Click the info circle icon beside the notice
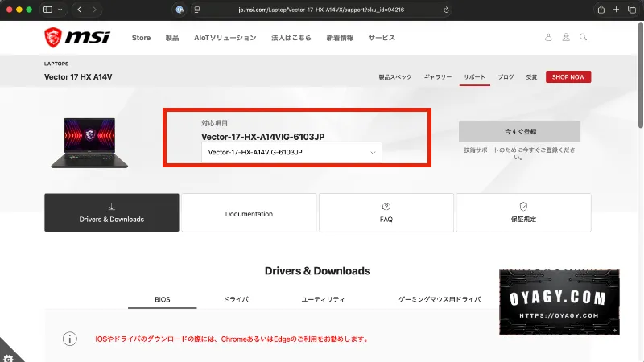 (x=70, y=339)
